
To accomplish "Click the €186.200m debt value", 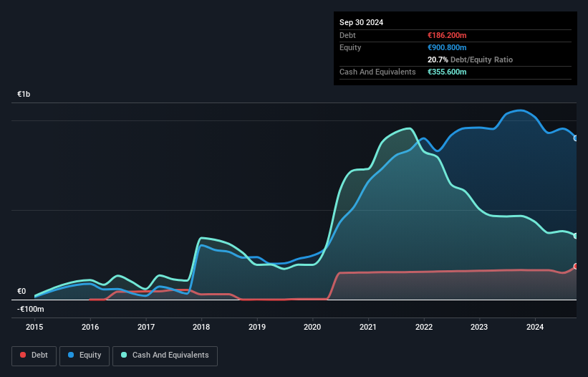I will (x=447, y=35).
